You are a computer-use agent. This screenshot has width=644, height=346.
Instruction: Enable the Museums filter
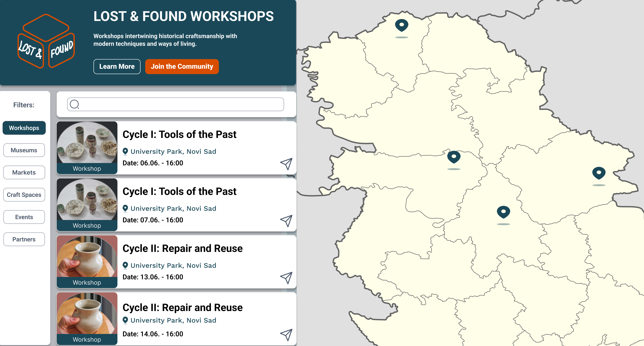click(x=24, y=150)
